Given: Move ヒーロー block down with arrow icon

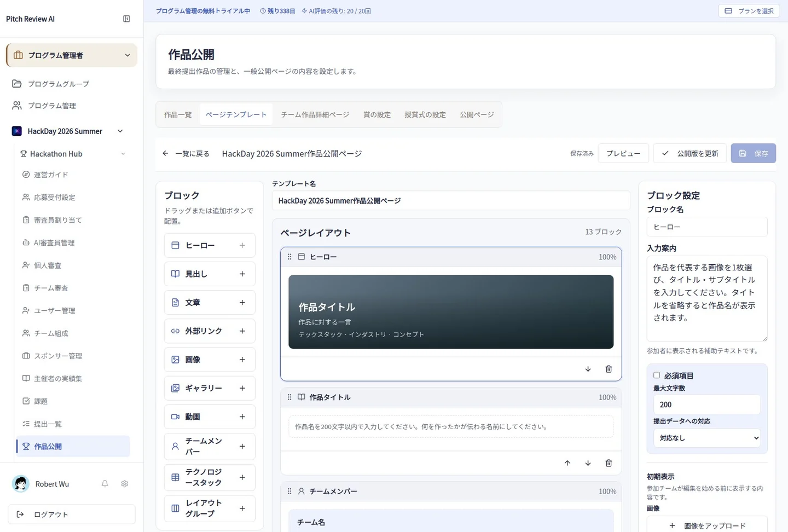Looking at the screenshot, I should click(588, 369).
